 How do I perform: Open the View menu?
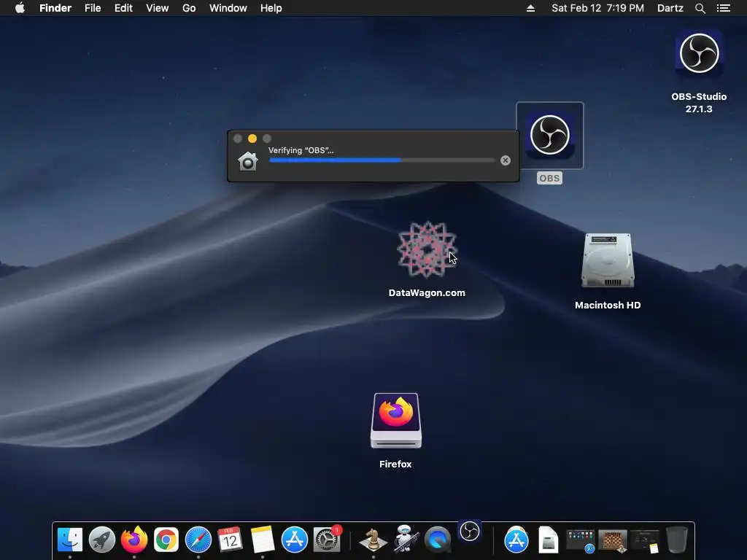tap(158, 8)
